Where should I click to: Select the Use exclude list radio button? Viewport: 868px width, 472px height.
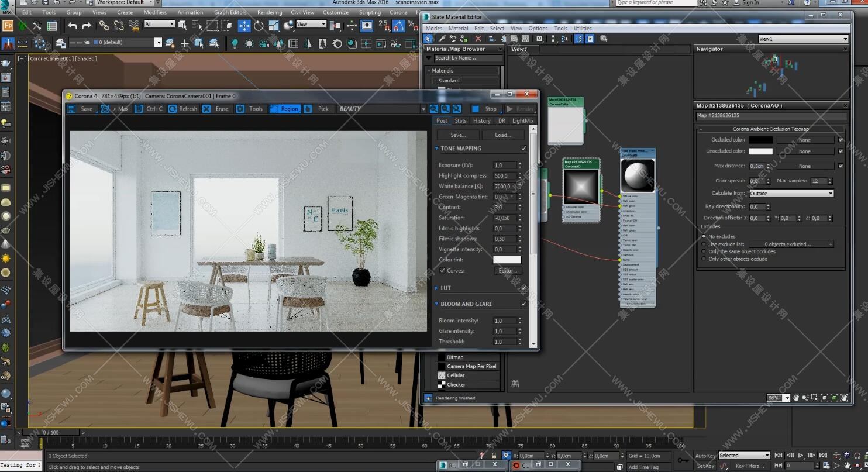tap(704, 244)
